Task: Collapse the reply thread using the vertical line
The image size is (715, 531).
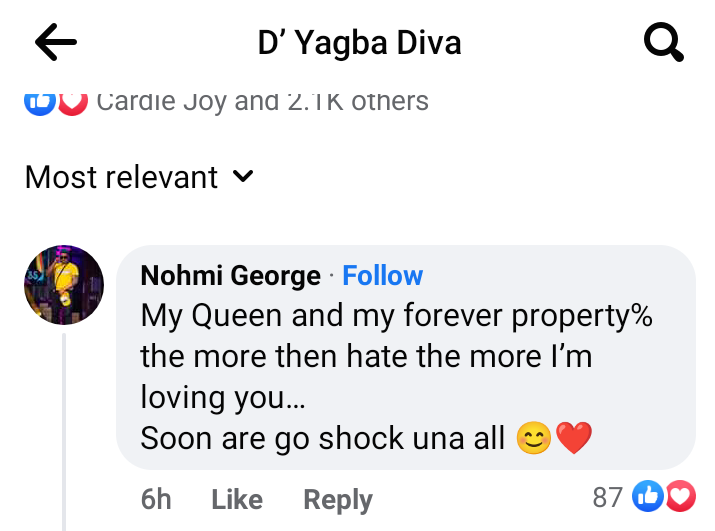Action: pyautogui.click(x=64, y=430)
